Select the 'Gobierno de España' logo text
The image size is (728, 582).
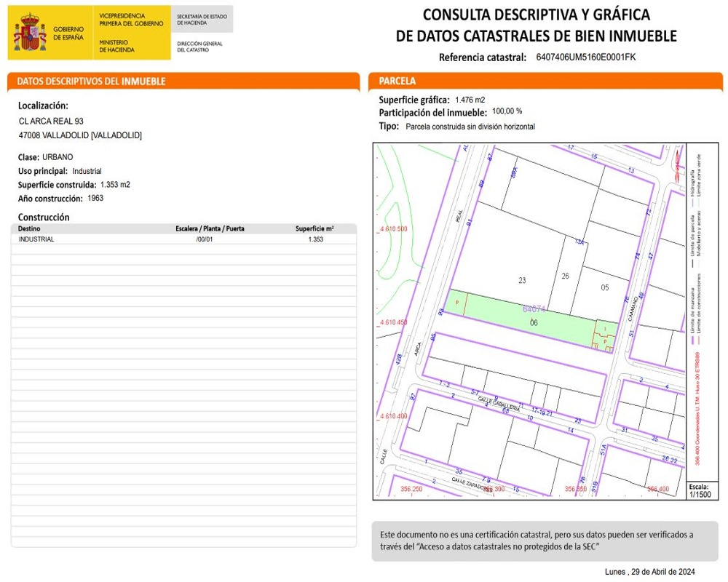tap(68, 33)
